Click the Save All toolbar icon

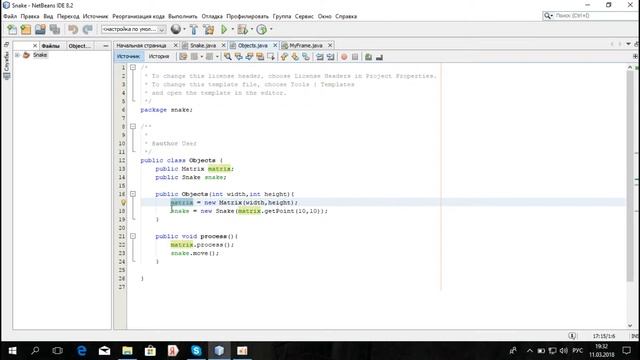tap(54, 29)
